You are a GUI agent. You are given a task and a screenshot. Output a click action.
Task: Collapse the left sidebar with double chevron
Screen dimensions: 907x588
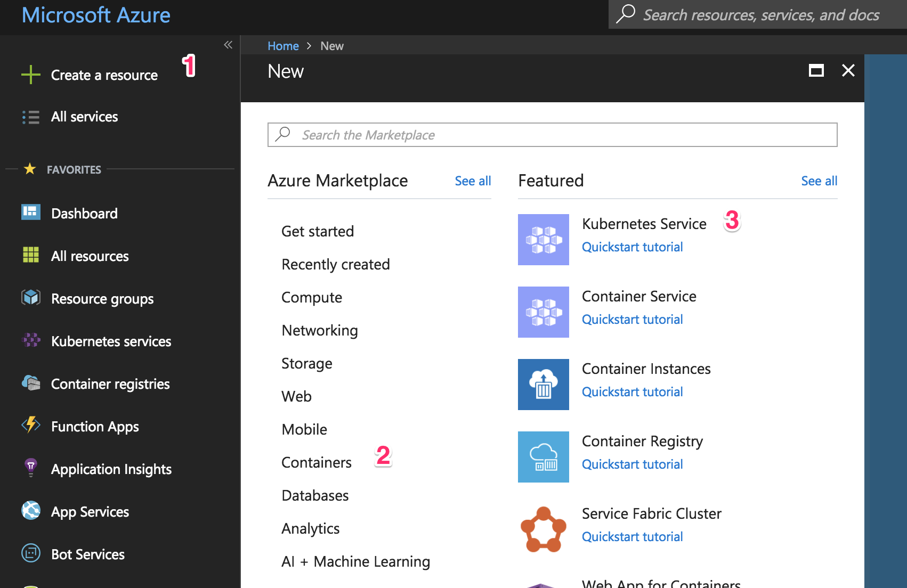pyautogui.click(x=228, y=45)
